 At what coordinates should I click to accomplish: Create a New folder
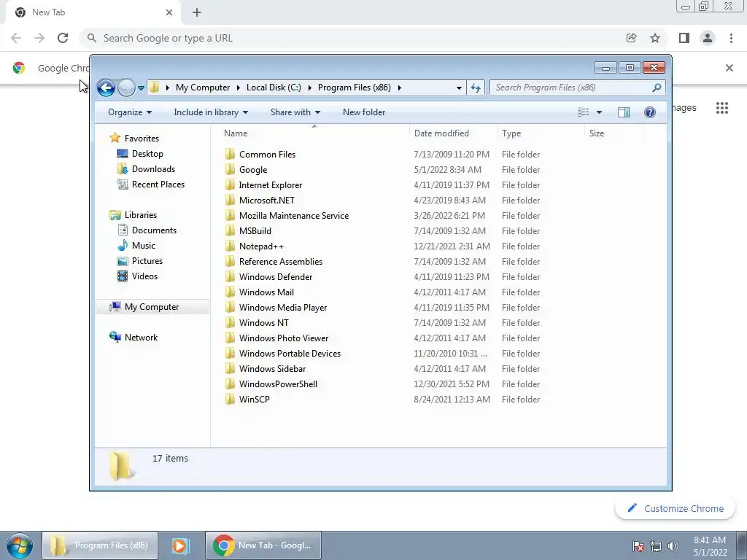tap(364, 112)
